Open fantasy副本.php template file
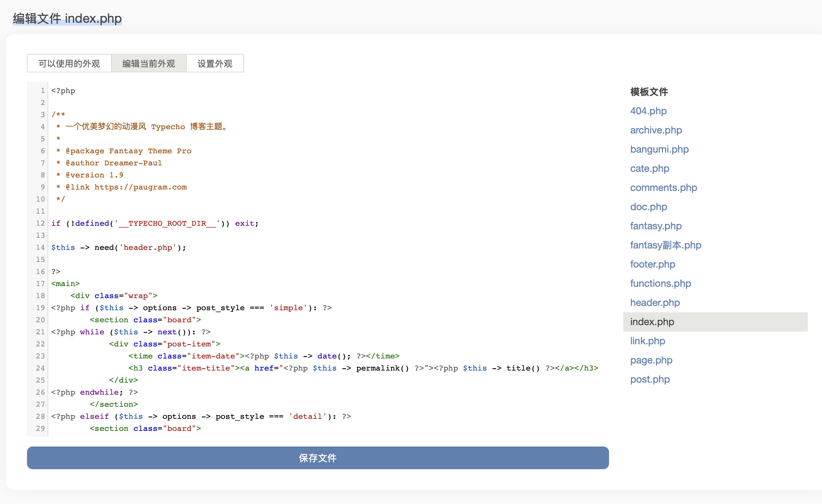 click(x=666, y=245)
